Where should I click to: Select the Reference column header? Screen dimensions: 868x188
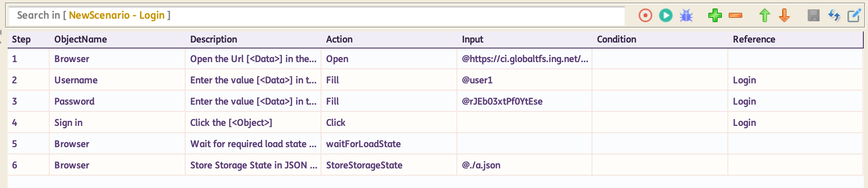click(754, 40)
